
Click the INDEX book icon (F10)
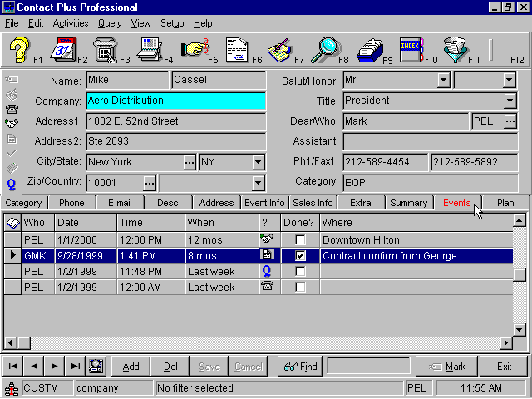point(411,50)
